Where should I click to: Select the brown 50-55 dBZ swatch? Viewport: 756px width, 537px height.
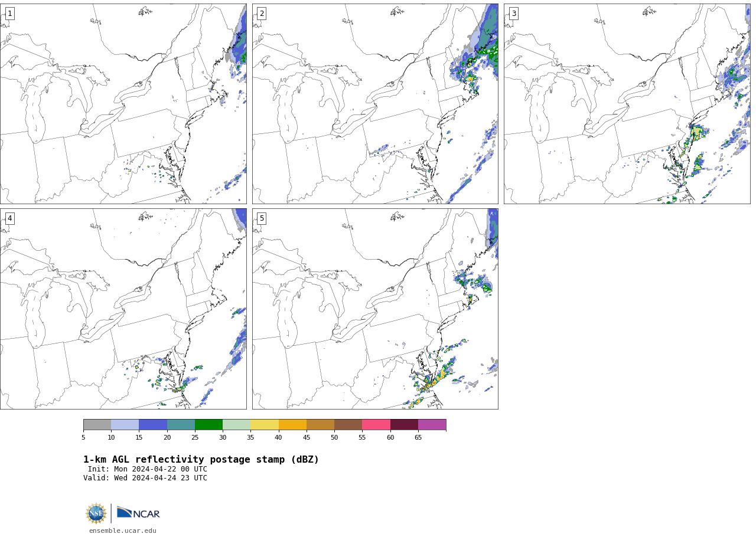(348, 425)
